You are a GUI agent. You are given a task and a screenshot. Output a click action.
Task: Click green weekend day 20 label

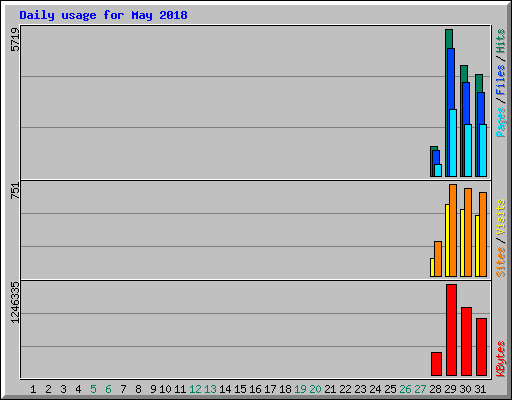pyautogui.click(x=315, y=389)
